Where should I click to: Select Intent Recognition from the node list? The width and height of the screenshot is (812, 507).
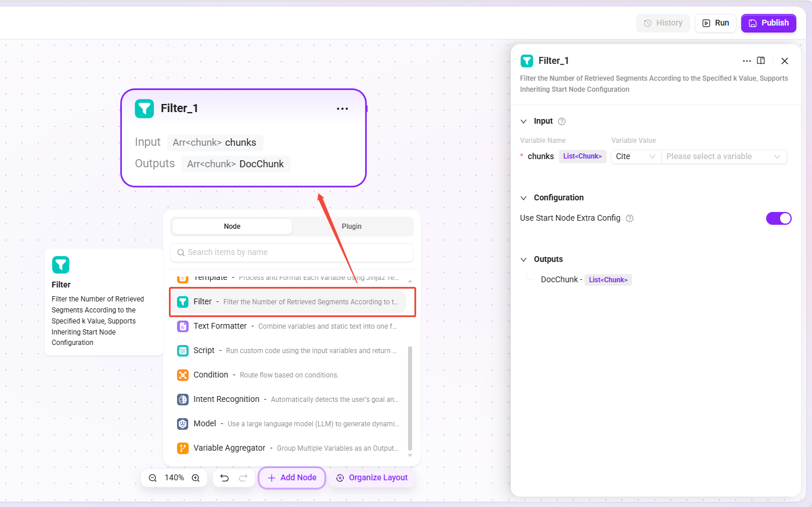click(x=288, y=400)
